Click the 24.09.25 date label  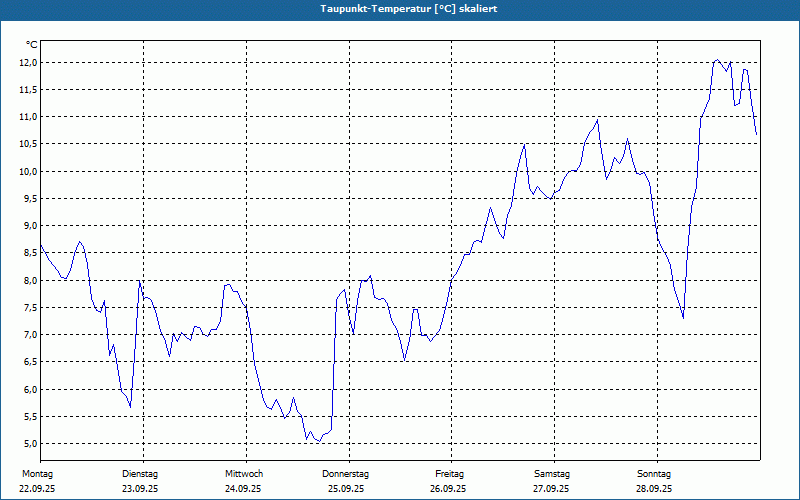pos(243,489)
